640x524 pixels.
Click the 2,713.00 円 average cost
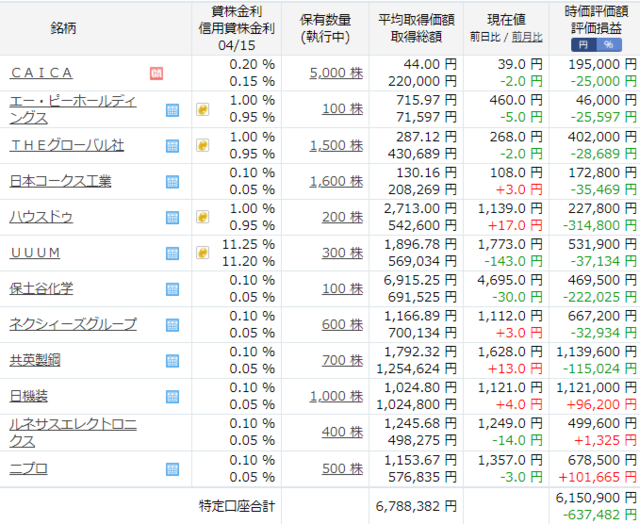[x=420, y=209]
